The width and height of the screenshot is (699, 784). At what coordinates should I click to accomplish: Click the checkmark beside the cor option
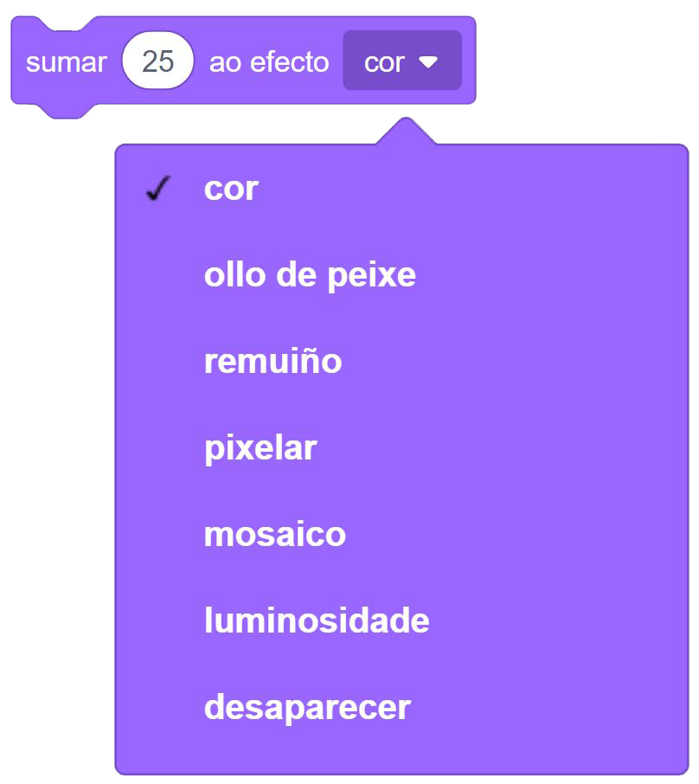pos(158,189)
